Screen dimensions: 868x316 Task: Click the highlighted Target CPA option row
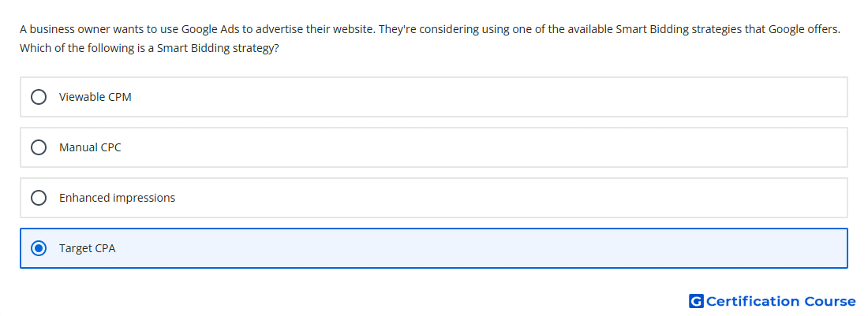[434, 248]
